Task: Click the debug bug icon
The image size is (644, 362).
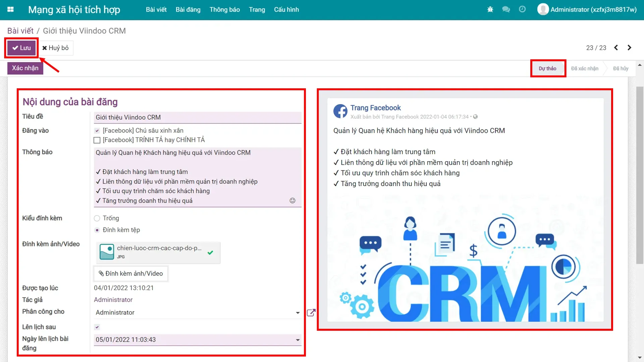Action: [x=490, y=9]
